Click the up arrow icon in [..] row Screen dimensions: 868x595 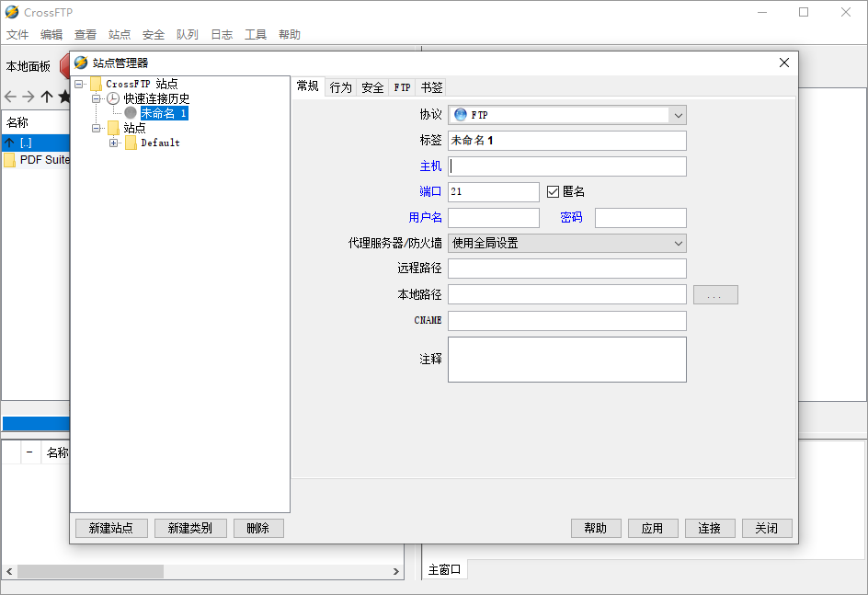9,143
